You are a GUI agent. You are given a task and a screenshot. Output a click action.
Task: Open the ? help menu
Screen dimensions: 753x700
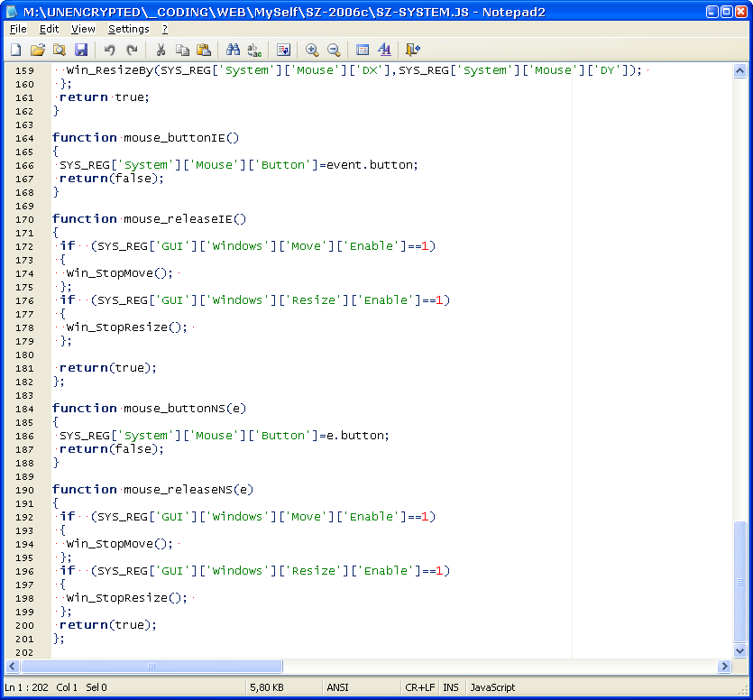165,29
